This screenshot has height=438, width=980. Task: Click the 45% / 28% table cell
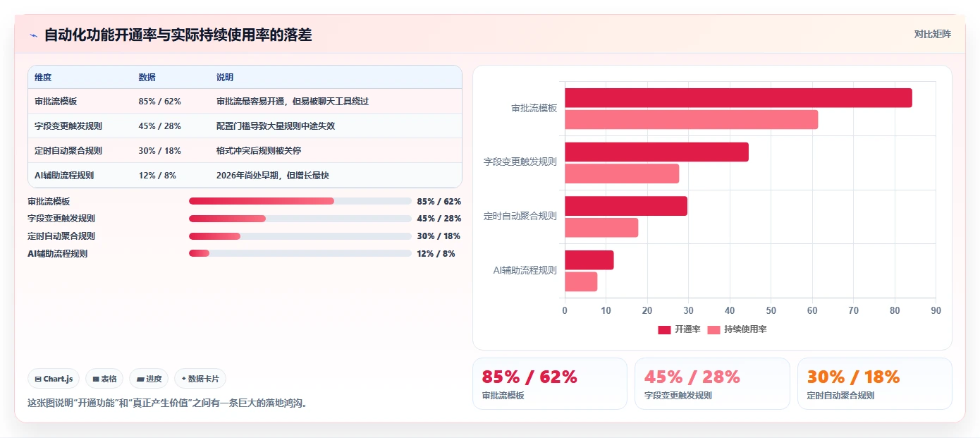click(160, 126)
